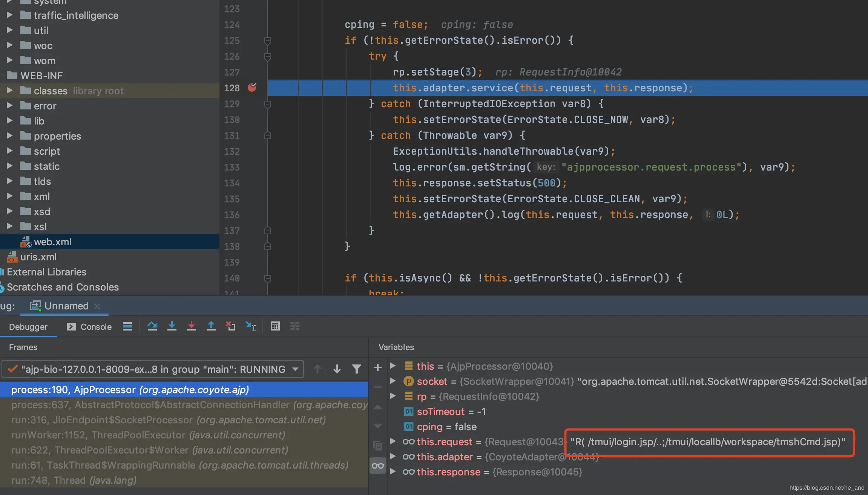Select the web.xml file in tree
This screenshot has width=868, height=495.
pyautogui.click(x=52, y=241)
